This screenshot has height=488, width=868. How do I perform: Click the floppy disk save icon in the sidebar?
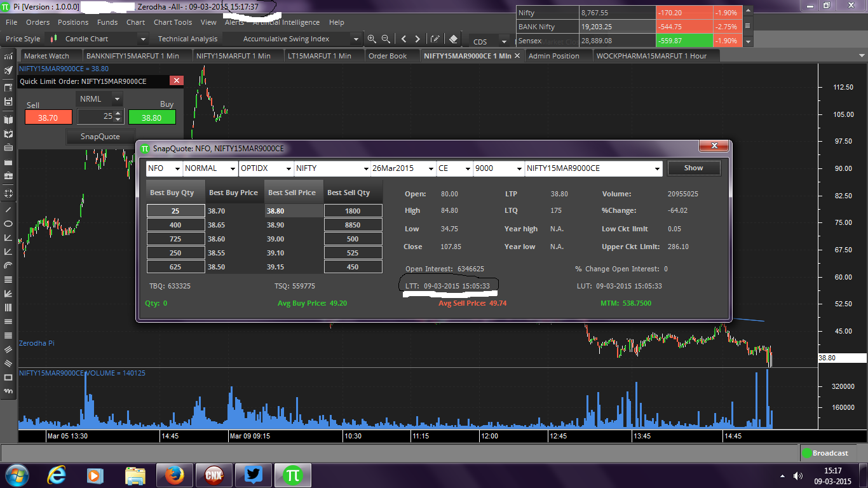[x=8, y=102]
